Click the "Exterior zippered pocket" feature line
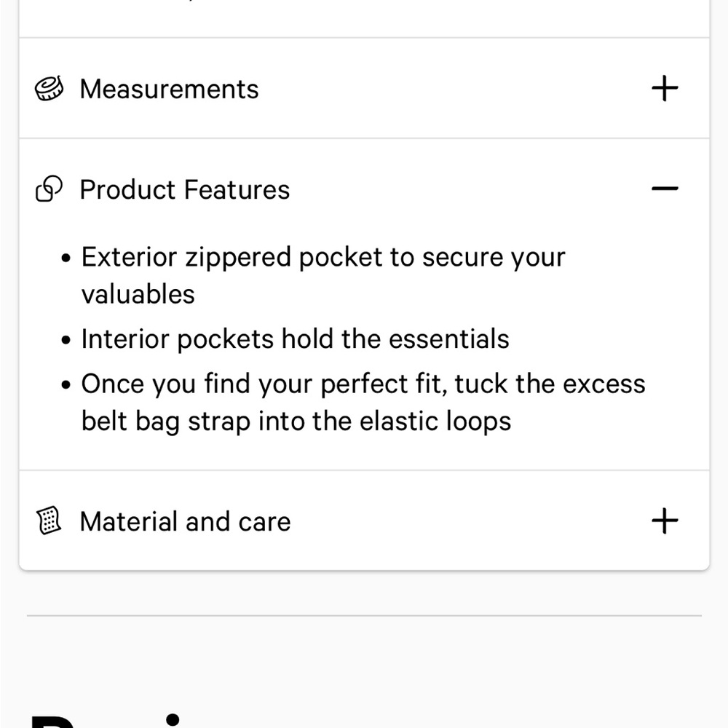 pos(323,257)
